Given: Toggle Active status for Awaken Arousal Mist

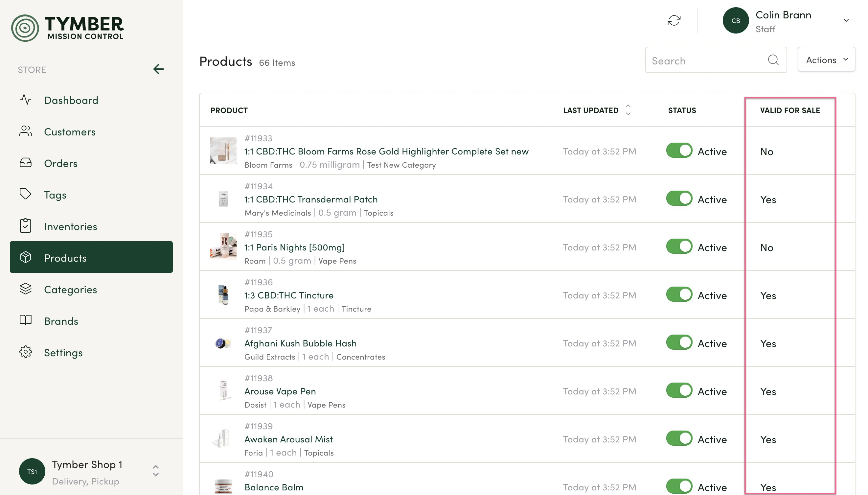Looking at the screenshot, I should 679,438.
